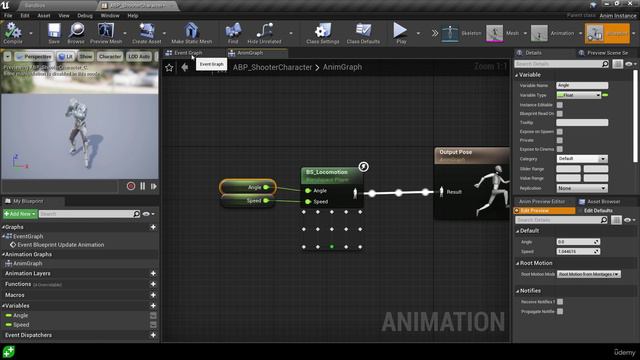Click Create Asset toolbar icon
The image size is (640, 360).
[147, 33]
